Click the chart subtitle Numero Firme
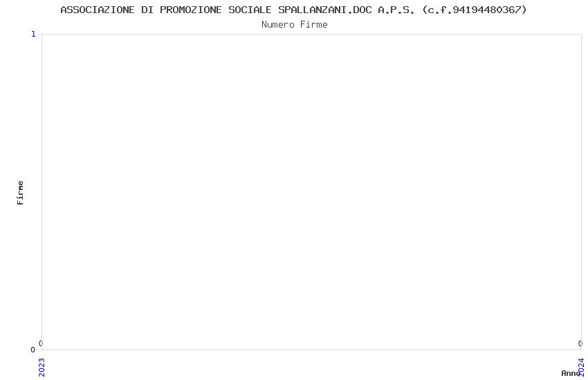 (295, 25)
